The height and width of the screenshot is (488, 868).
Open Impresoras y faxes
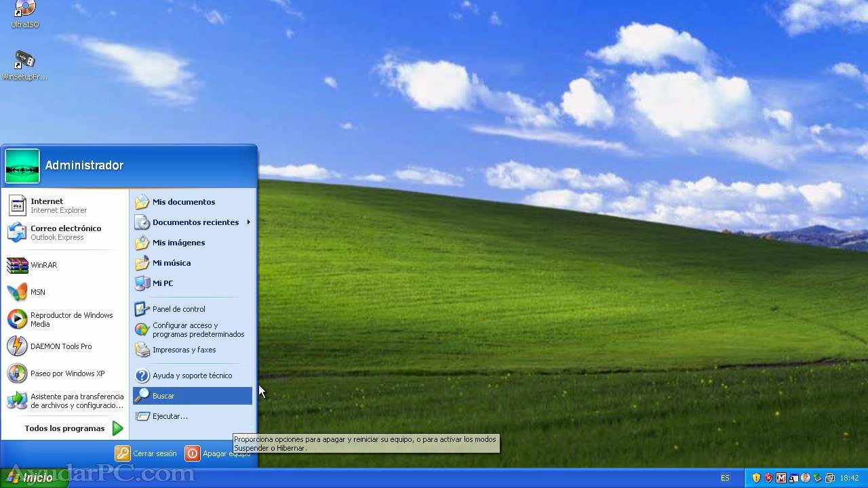pyautogui.click(x=193, y=350)
